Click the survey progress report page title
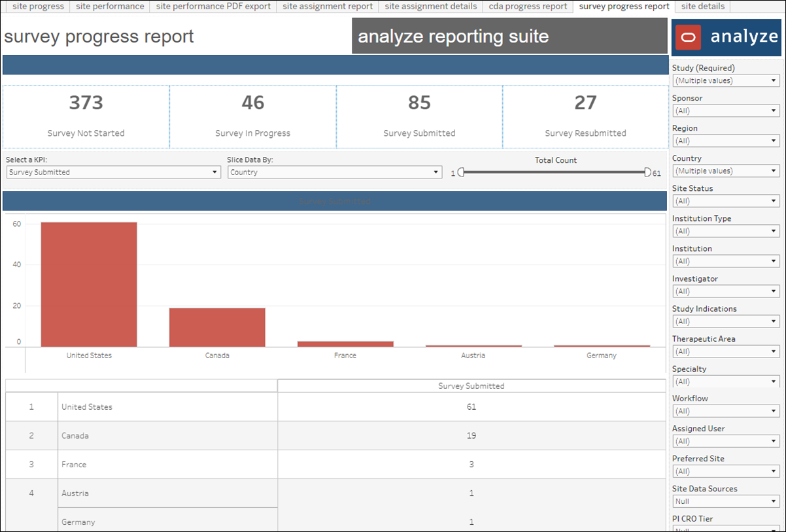 (99, 36)
